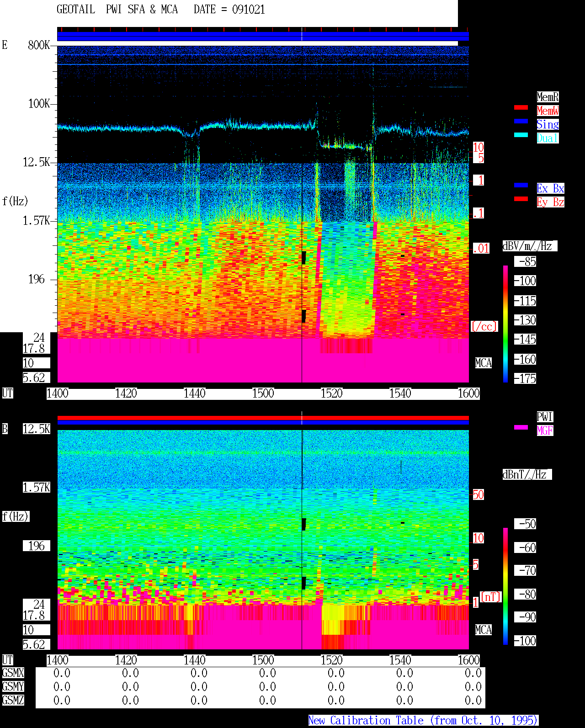Click the MGF legend label
The width and height of the screenshot is (585, 728).
(545, 430)
